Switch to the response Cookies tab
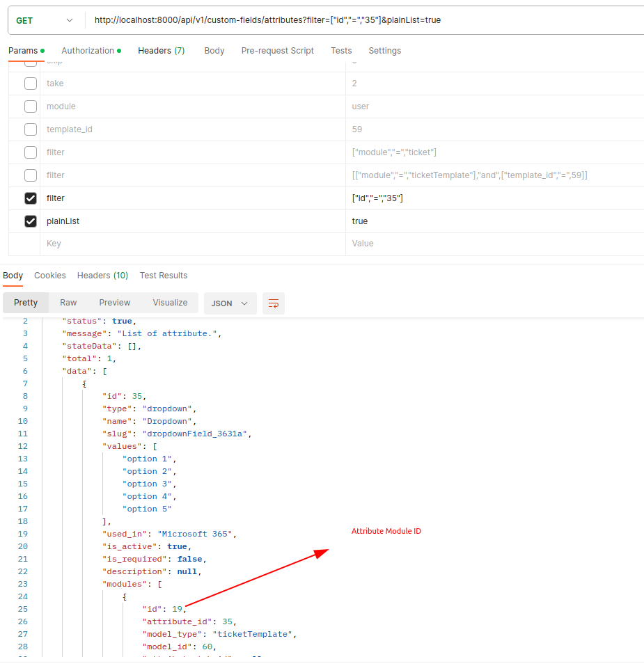Viewport: 644px width, 666px height. 50,276
